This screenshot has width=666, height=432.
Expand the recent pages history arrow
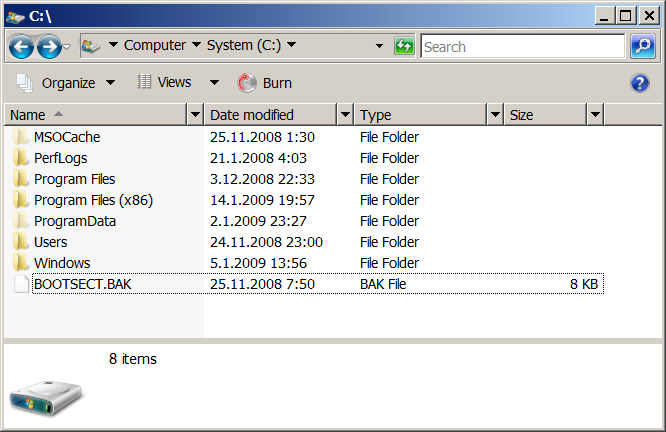pyautogui.click(x=67, y=46)
